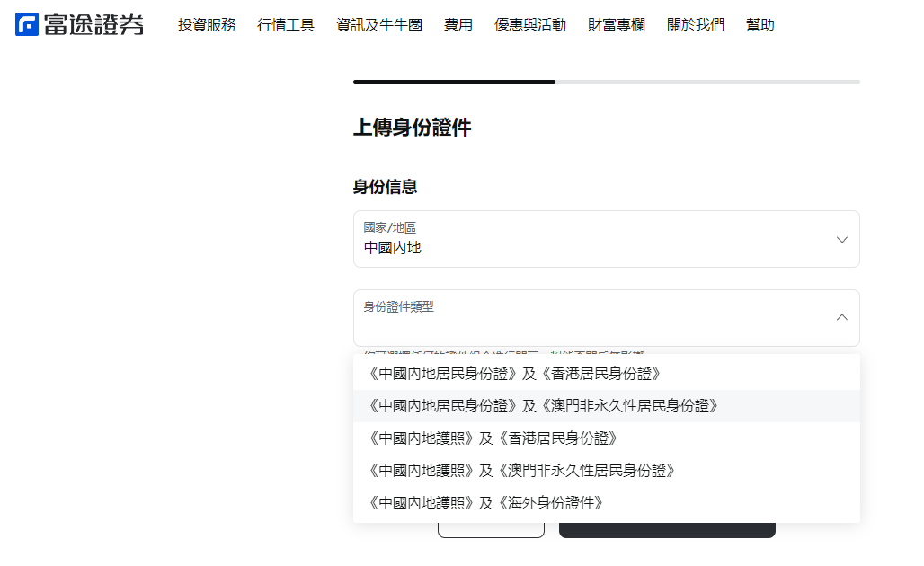Select 《中國內地護照》及《海外身份證件》 option
Image resolution: width=924 pixels, height=566 pixels.
[x=607, y=503]
